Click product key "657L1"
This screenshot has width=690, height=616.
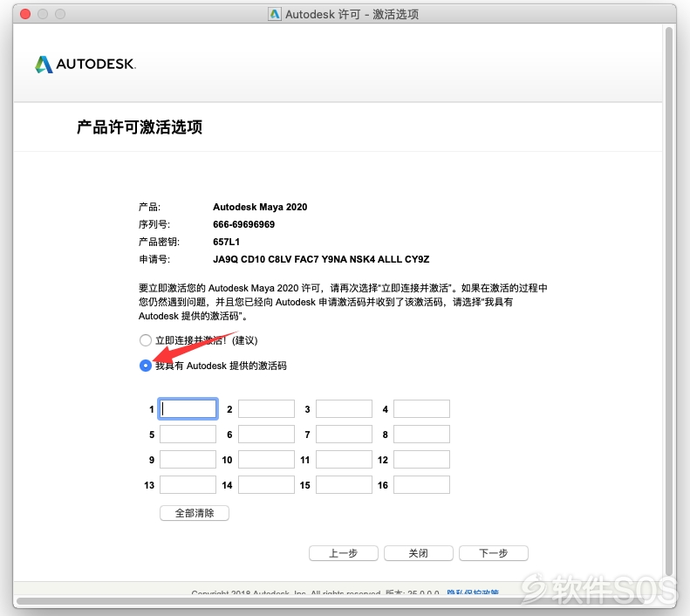(x=226, y=242)
